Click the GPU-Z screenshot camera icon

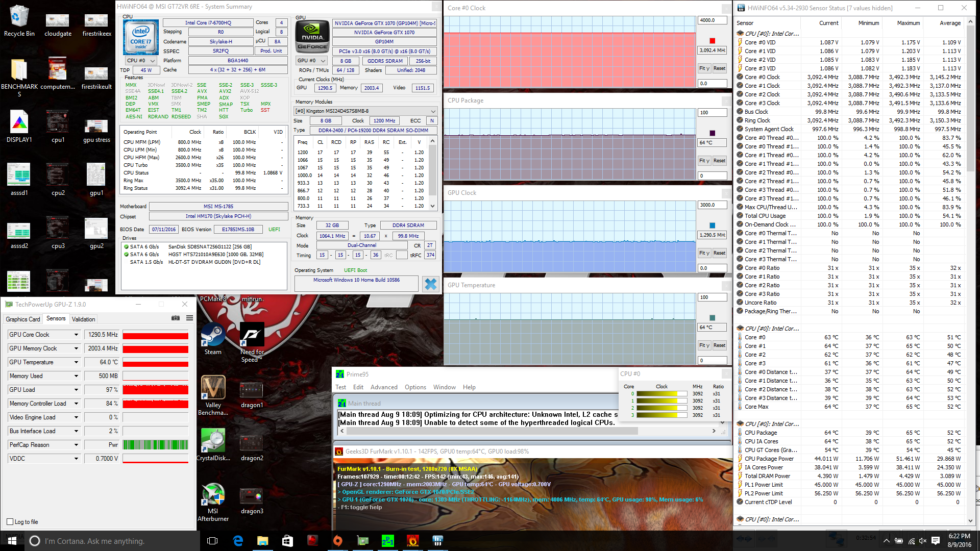pyautogui.click(x=176, y=318)
